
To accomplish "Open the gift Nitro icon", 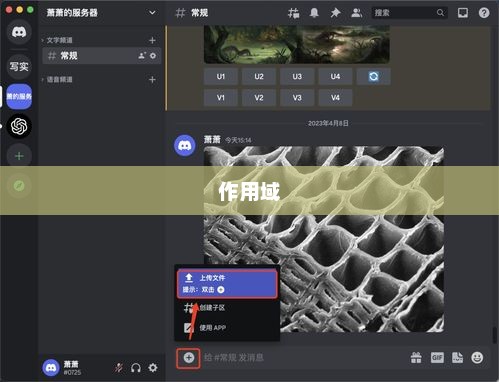I will [416, 358].
